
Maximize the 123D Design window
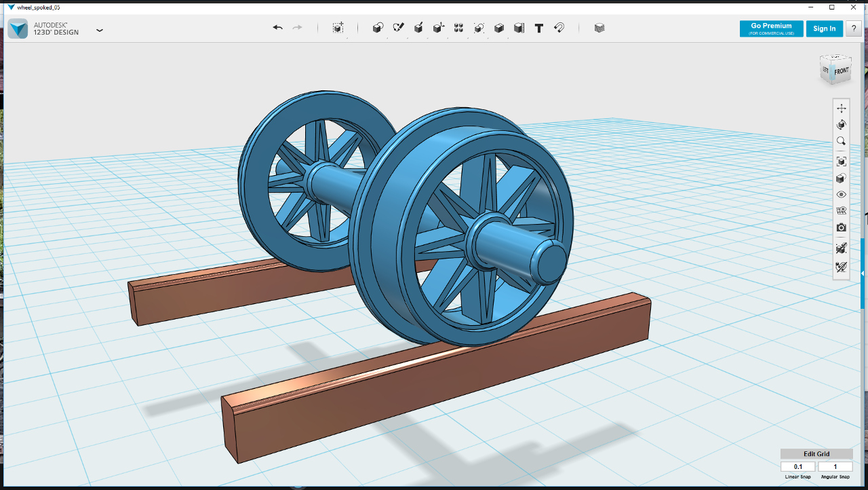[832, 7]
